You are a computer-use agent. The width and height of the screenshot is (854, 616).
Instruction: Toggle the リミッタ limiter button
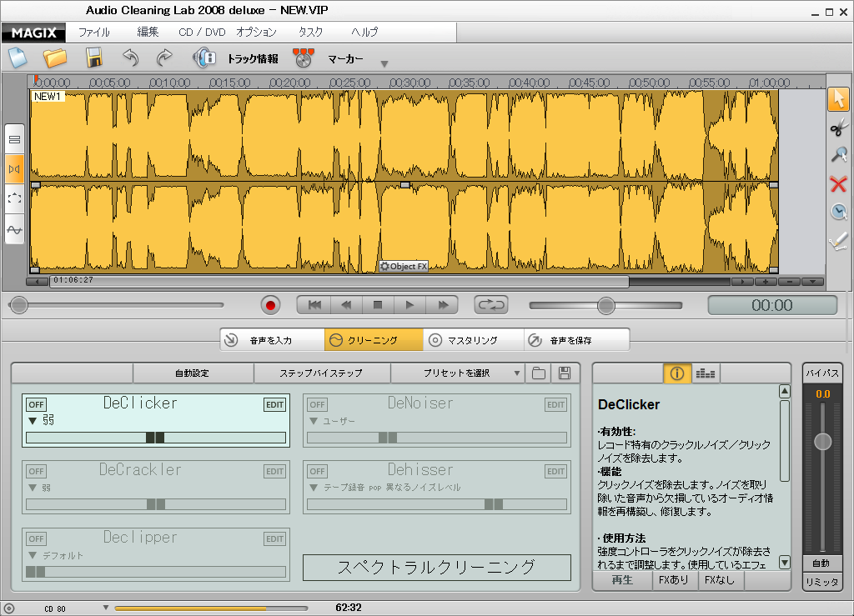click(x=822, y=582)
